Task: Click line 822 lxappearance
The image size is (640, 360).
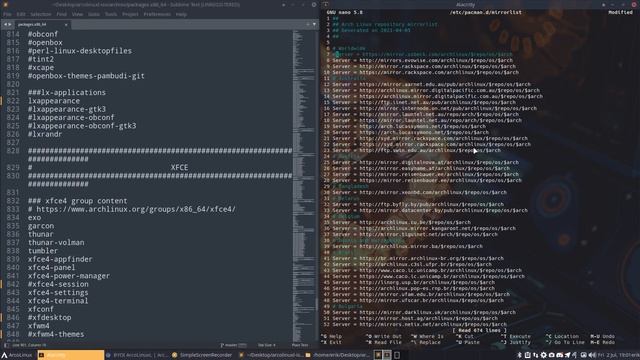Action: click(54, 101)
